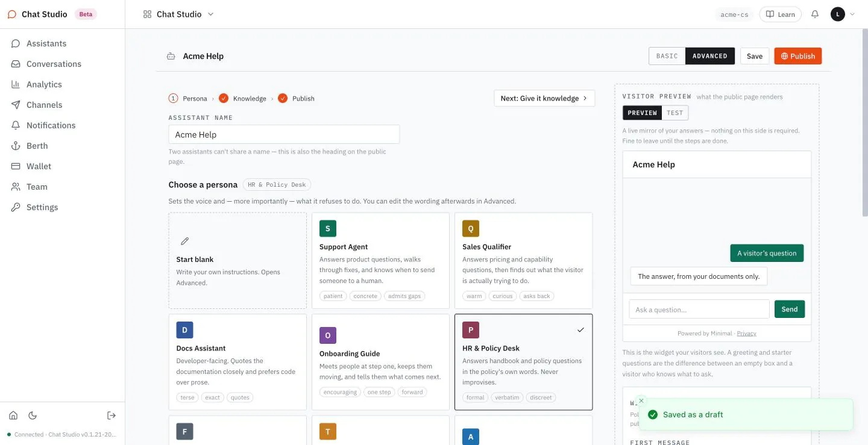The width and height of the screenshot is (868, 445).
Task: Open the Learn link in header
Action: 781,14
